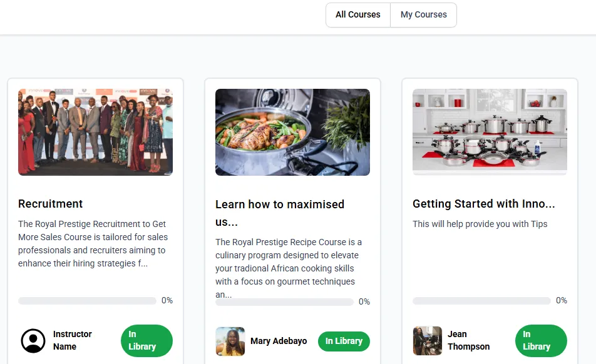Click the Jean Thompson instructor name
Viewport: 596px width, 364px height.
468,340
